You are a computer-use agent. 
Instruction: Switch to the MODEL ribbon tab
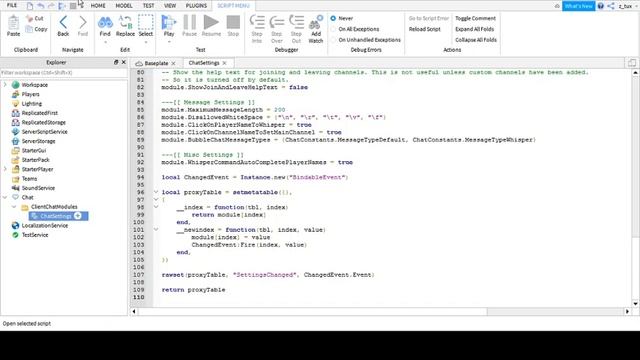coord(124,6)
